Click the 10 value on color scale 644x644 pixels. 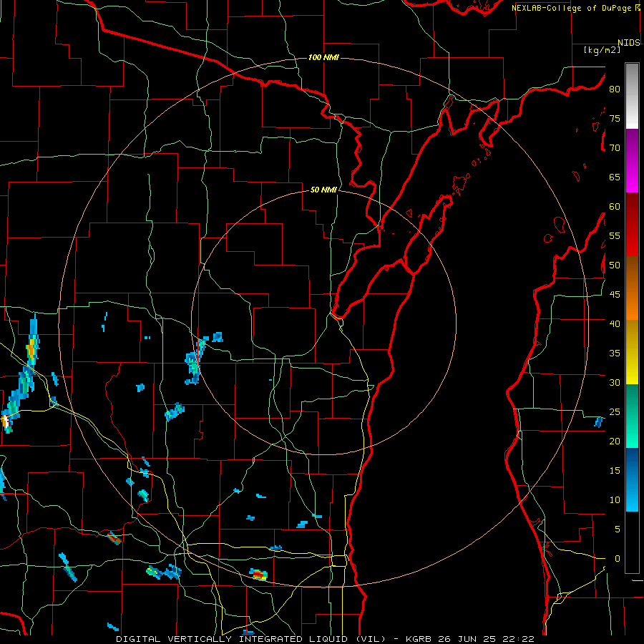pos(615,500)
